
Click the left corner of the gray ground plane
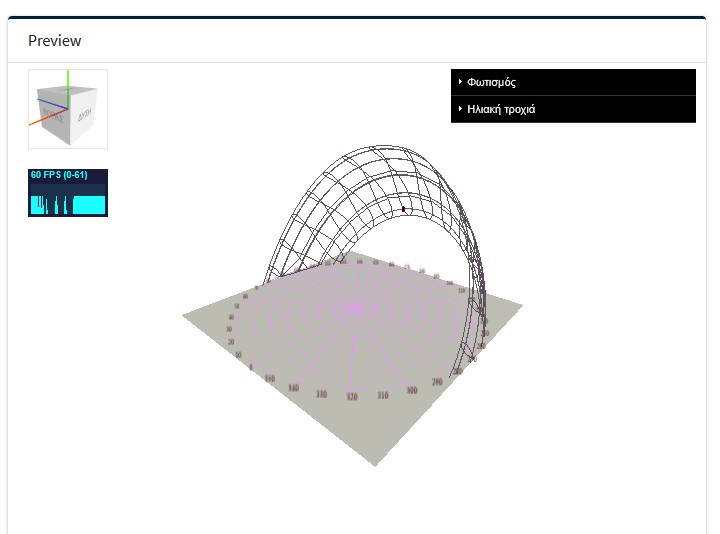pos(185,316)
